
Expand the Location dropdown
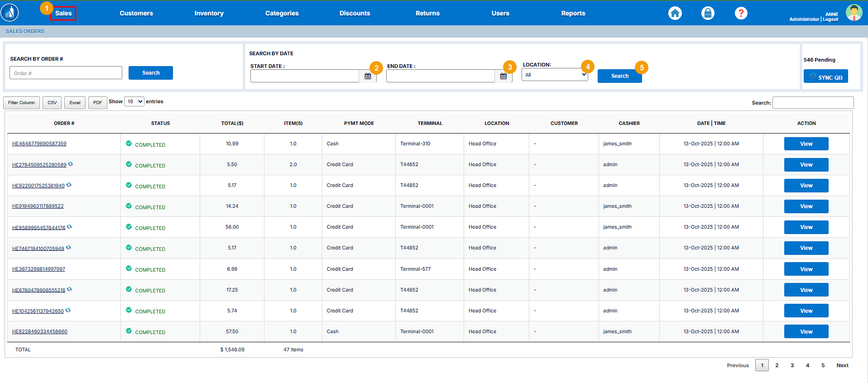[555, 75]
